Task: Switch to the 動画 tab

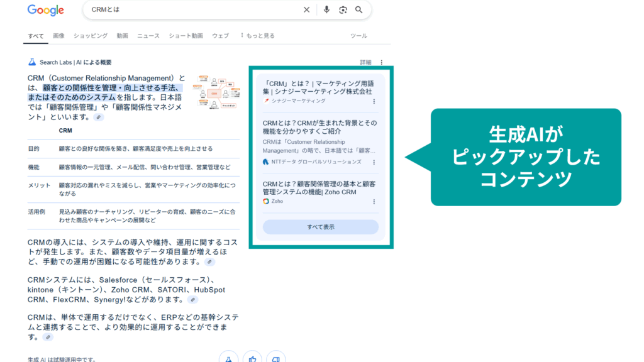Action: [123, 36]
